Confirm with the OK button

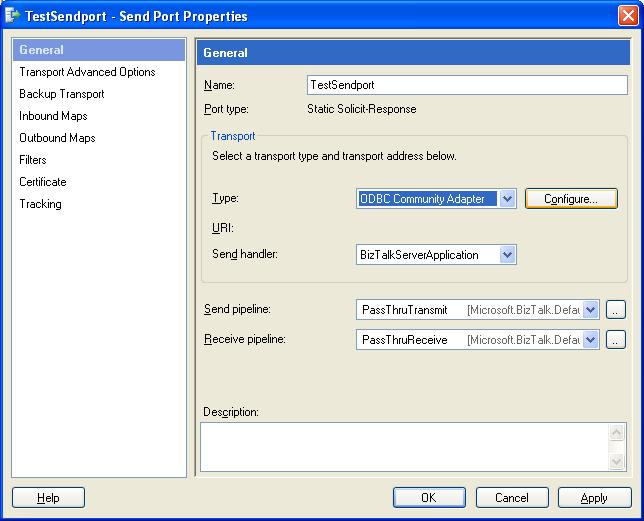(429, 498)
